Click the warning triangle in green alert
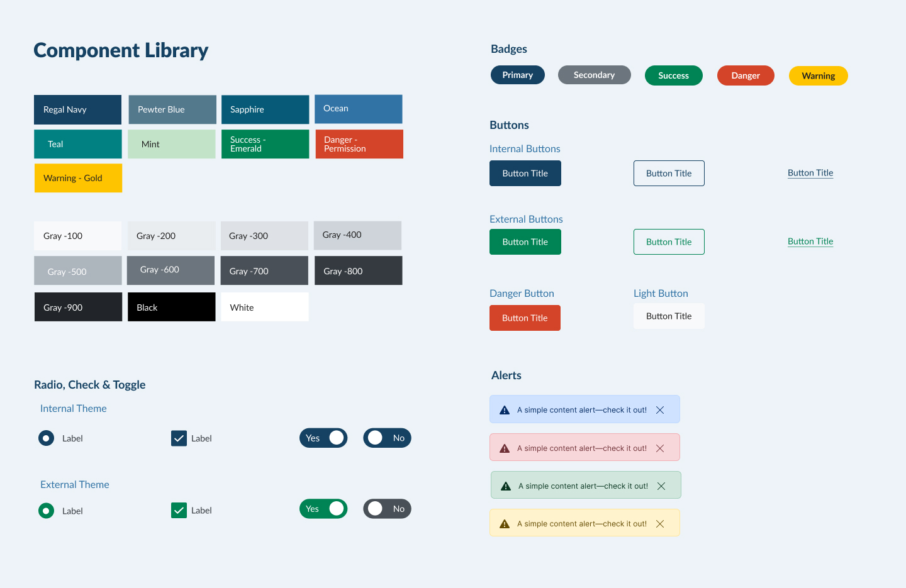The height and width of the screenshot is (588, 906). point(506,486)
